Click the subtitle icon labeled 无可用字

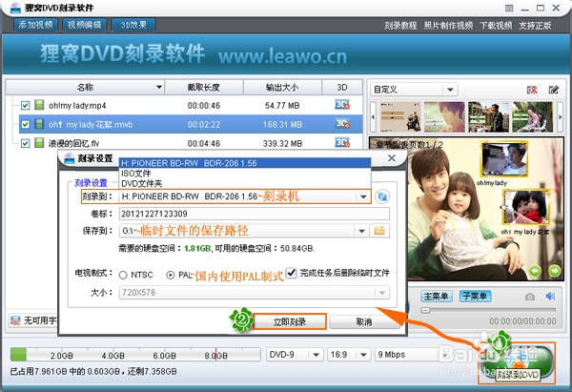[15, 320]
